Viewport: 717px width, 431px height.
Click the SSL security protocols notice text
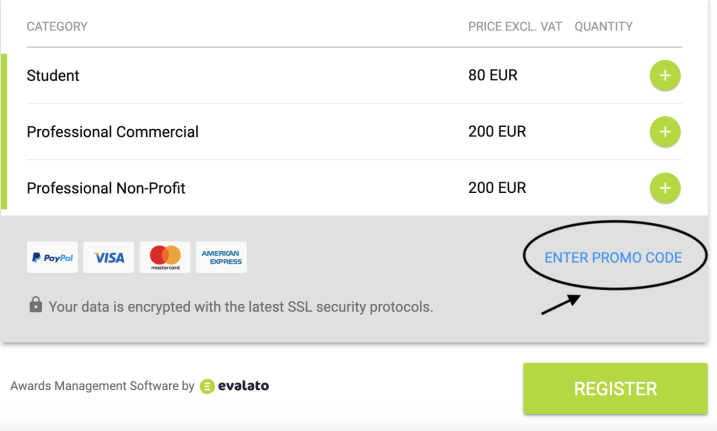(x=240, y=306)
